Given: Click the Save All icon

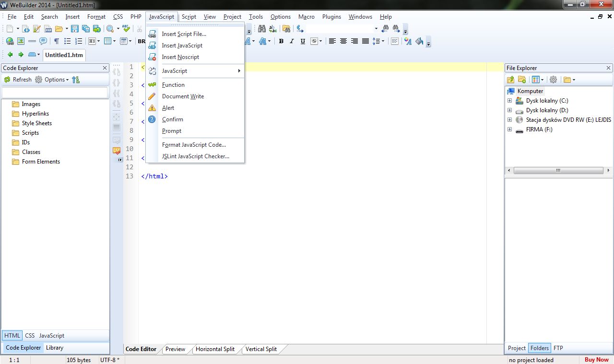Looking at the screenshot, I should [x=86, y=29].
